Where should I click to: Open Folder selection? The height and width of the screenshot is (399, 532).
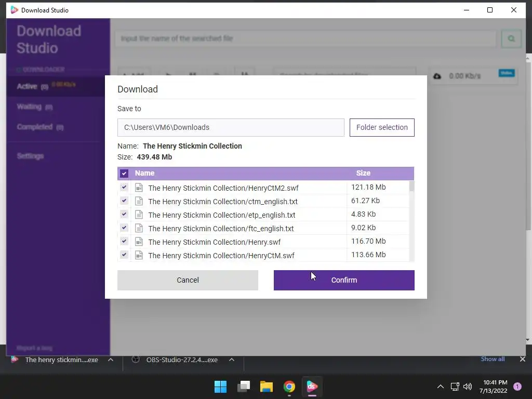[382, 128]
